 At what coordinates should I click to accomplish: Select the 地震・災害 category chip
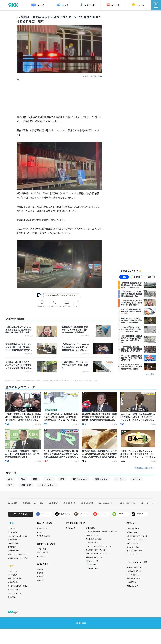tap(26, 485)
